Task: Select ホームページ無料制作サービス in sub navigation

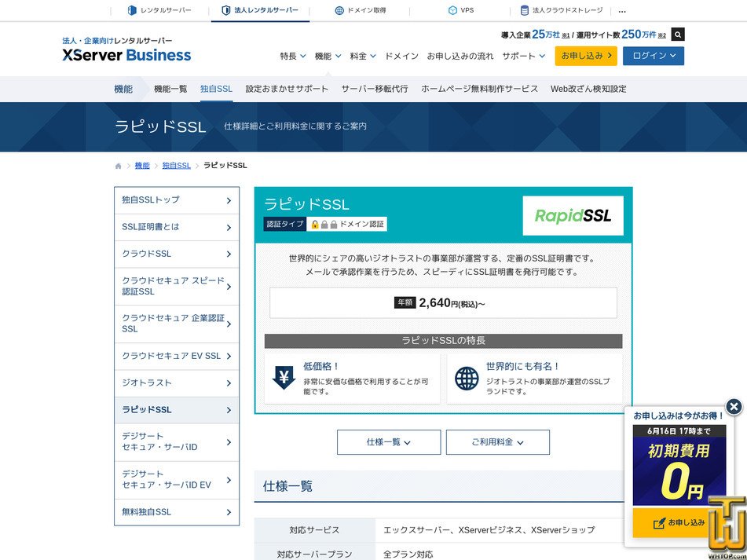Action: [479, 89]
